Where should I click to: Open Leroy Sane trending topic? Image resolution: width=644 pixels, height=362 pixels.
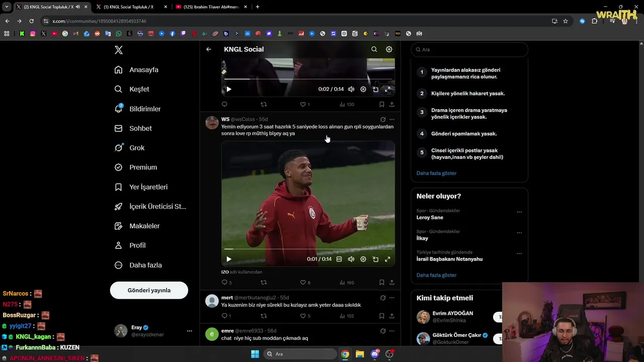[x=430, y=218]
